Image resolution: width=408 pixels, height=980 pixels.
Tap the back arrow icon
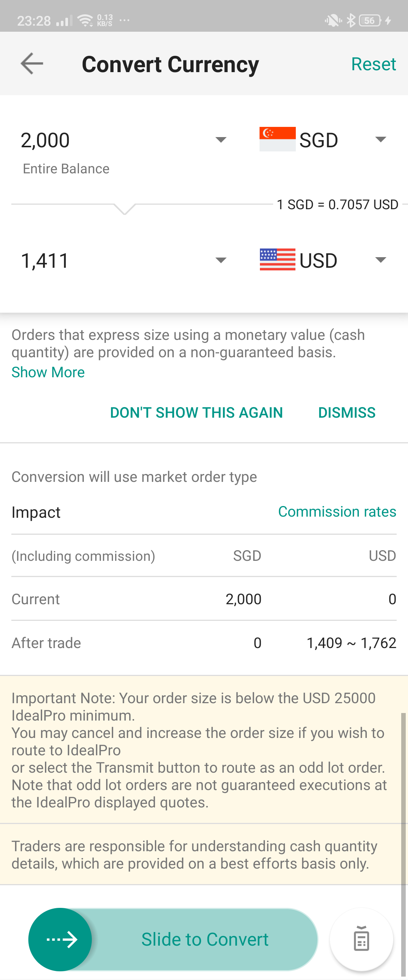[x=32, y=63]
